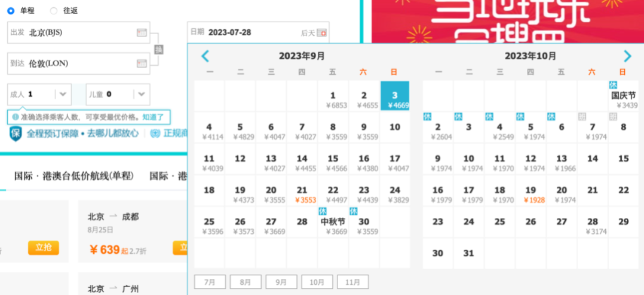Switch to 国际·港澳台低价航线(单程) tab
Image resolution: width=644 pixels, height=295 pixels.
tap(74, 176)
